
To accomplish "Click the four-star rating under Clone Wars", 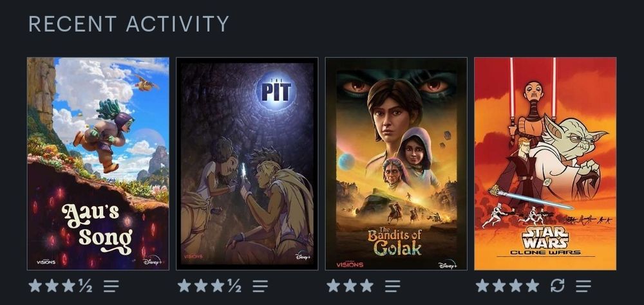I will click(507, 285).
